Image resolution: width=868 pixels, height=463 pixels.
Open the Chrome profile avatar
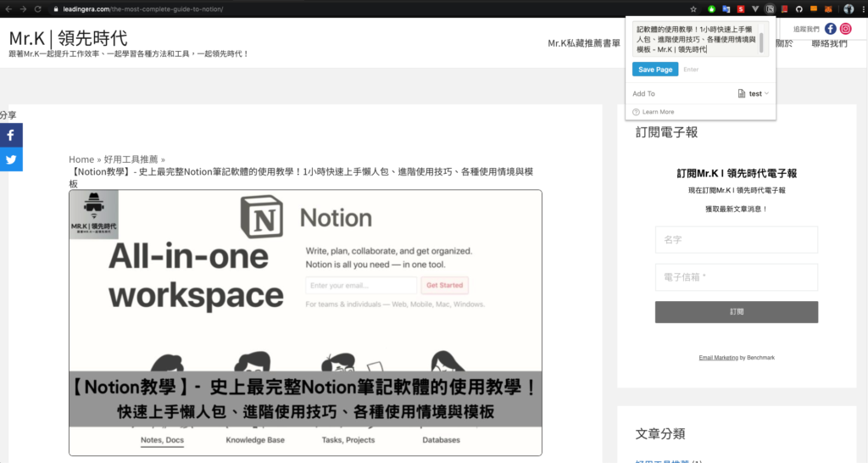[x=848, y=8]
